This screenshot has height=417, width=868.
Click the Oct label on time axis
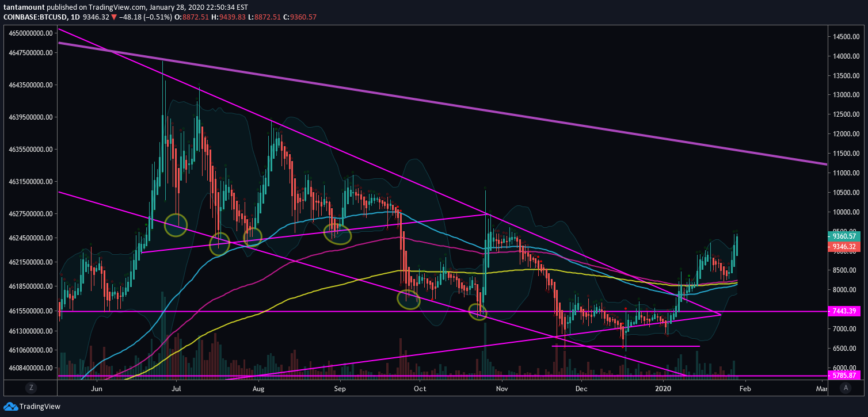click(x=420, y=388)
